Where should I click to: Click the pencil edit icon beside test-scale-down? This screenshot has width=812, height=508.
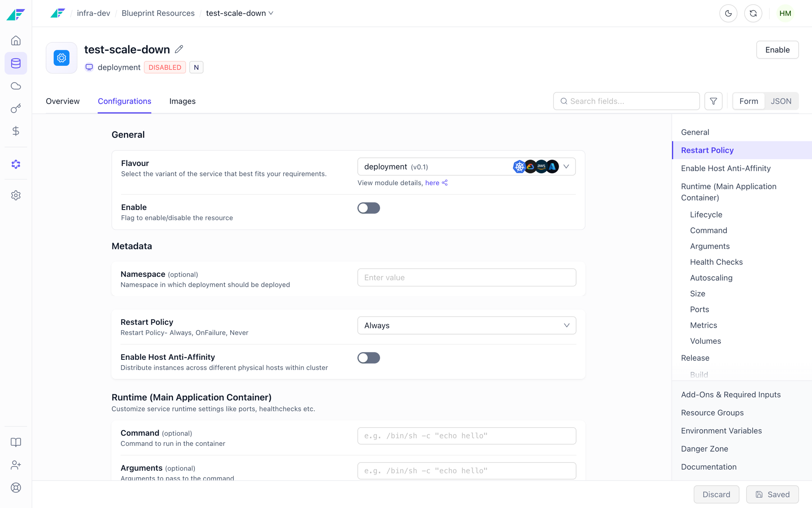(x=179, y=49)
